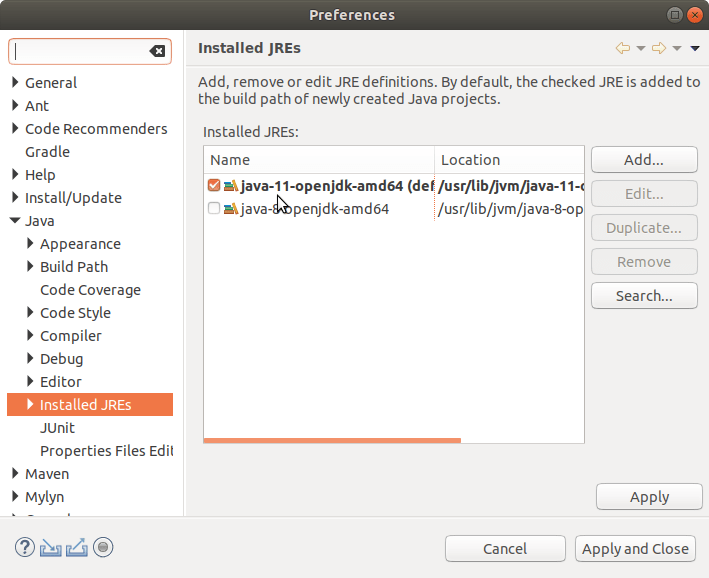Expand the Compiler node

point(30,335)
